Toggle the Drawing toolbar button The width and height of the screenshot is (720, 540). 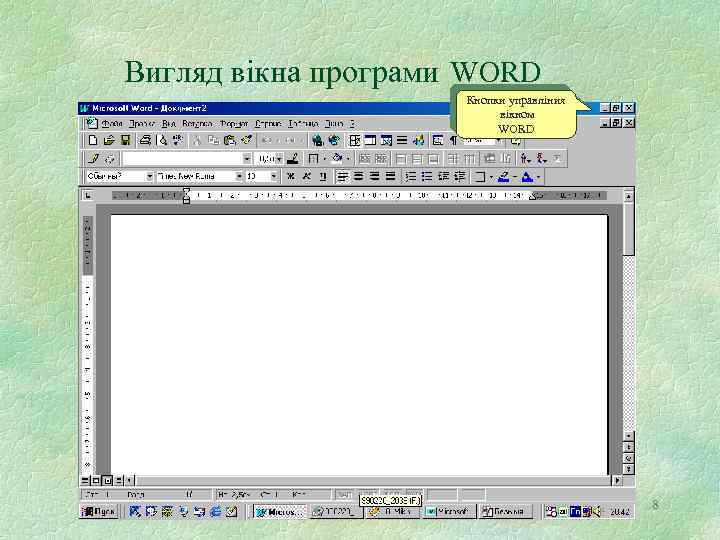pyautogui.click(x=418, y=140)
